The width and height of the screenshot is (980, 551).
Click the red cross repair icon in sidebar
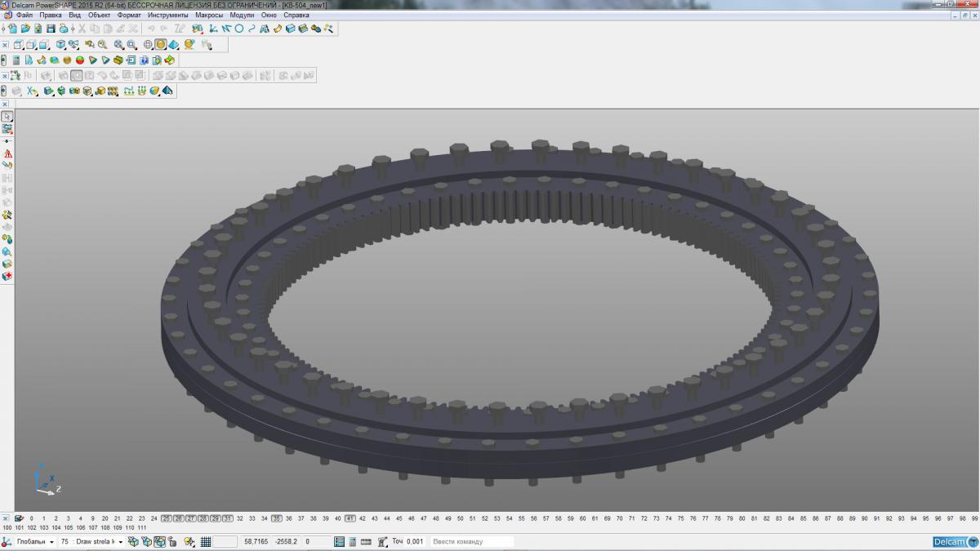tap(7, 276)
